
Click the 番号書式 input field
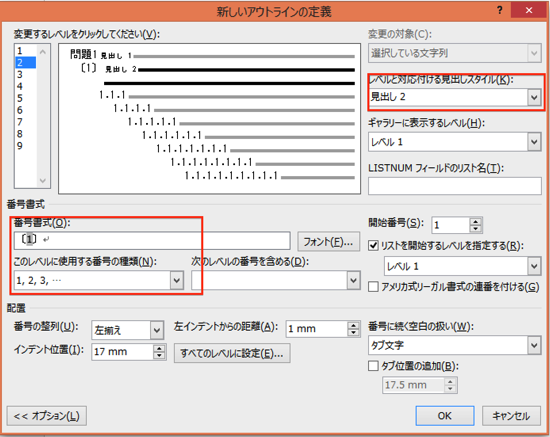click(152, 240)
